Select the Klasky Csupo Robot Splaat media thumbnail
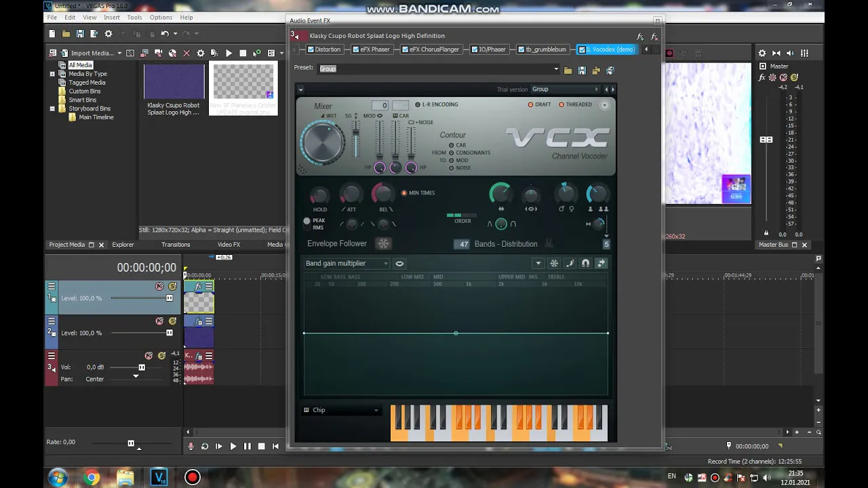The image size is (868, 488). (x=174, y=82)
